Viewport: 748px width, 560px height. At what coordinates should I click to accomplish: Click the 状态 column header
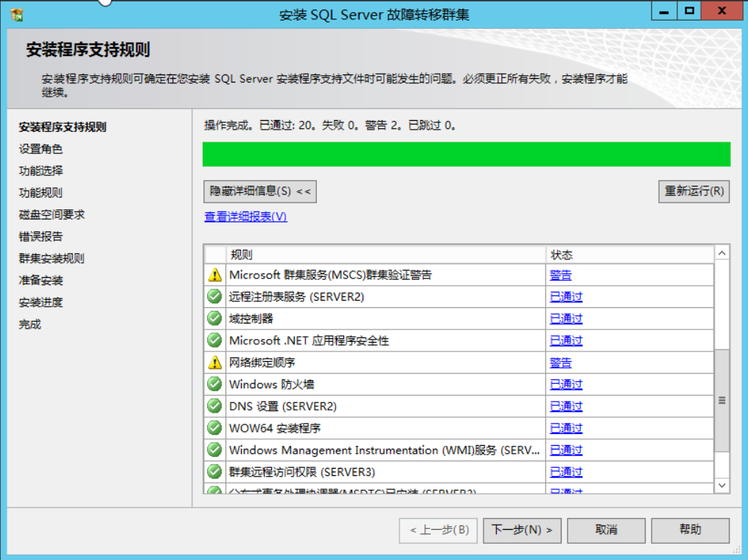[x=629, y=255]
